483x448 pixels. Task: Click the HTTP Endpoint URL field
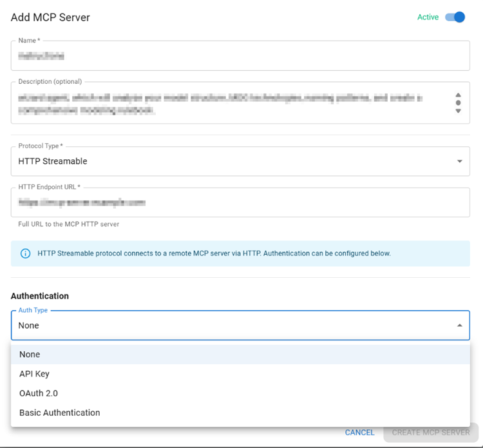coord(240,203)
